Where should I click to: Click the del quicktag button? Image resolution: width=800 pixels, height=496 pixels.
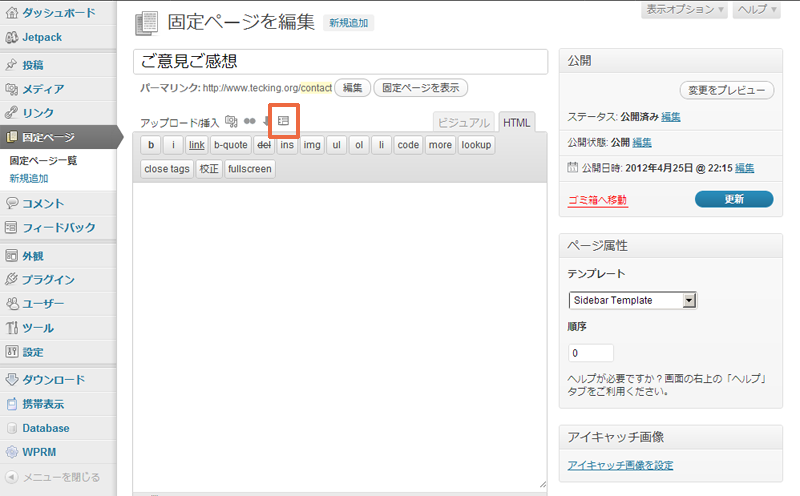click(x=264, y=145)
